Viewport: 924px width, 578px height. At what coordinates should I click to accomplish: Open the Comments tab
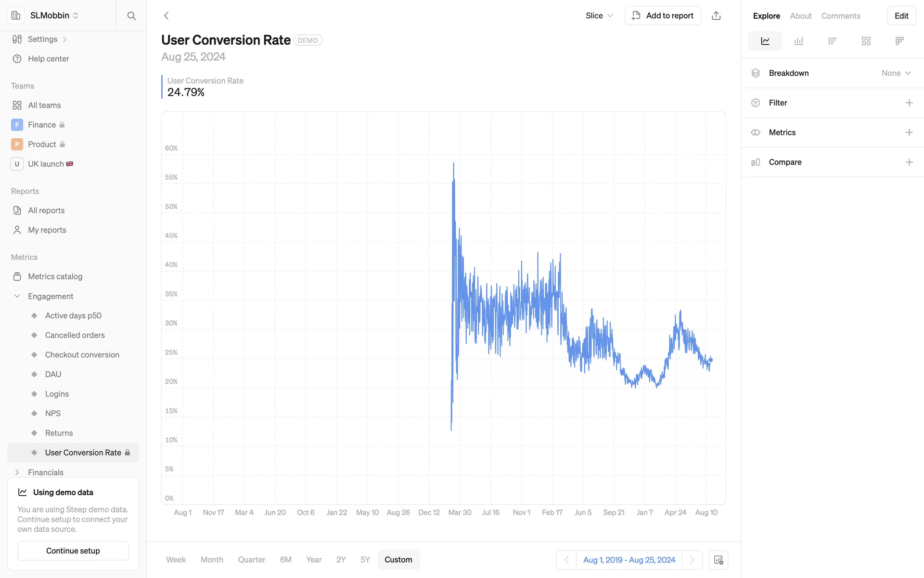tap(841, 16)
